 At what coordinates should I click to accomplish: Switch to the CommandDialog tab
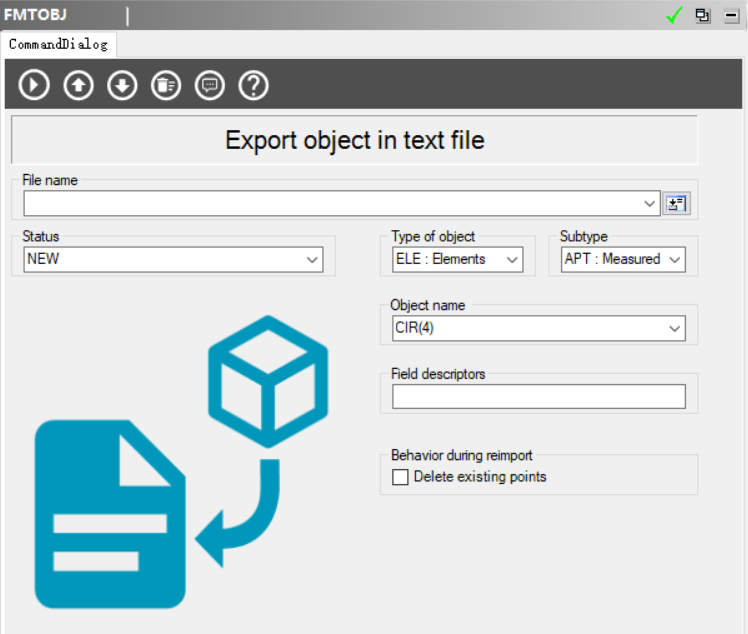point(58,44)
